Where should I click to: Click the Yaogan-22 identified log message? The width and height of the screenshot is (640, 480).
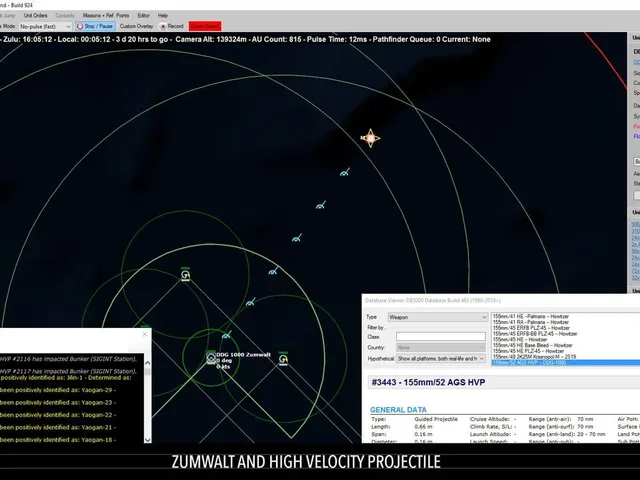click(x=58, y=415)
